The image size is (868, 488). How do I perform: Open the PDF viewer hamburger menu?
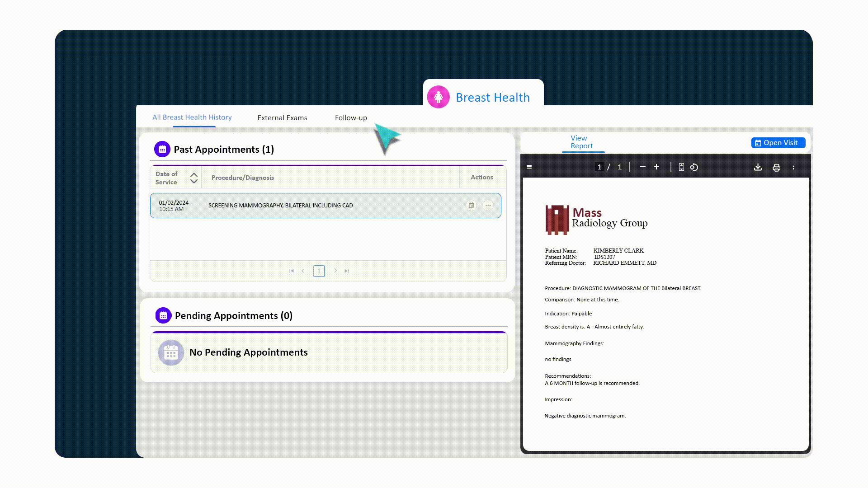(529, 167)
